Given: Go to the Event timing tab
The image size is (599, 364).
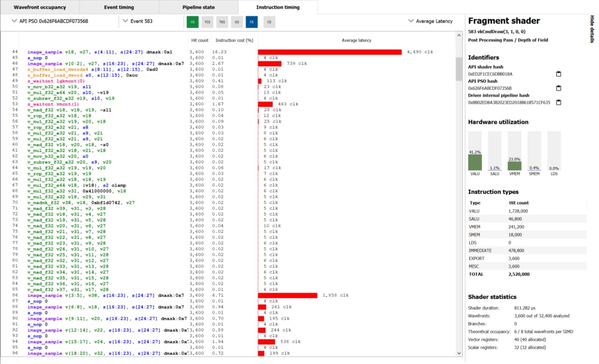Looking at the screenshot, I should pyautogui.click(x=118, y=8).
